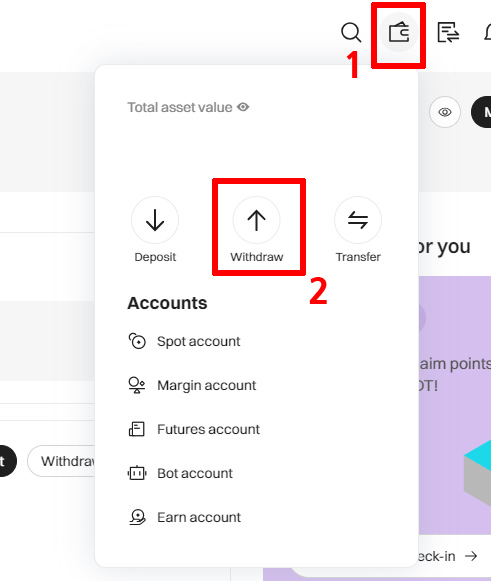Click the purple claim points banner

(x=455, y=405)
